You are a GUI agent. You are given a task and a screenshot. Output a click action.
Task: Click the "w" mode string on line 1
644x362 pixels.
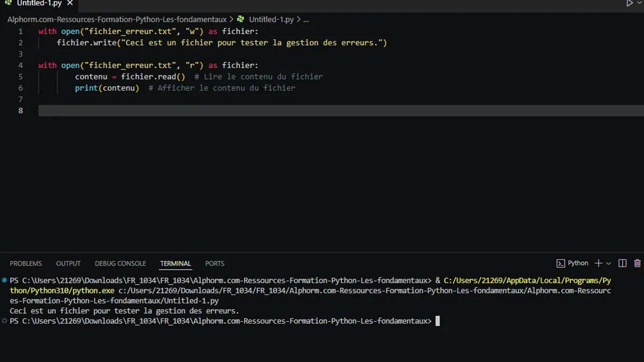pos(192,32)
